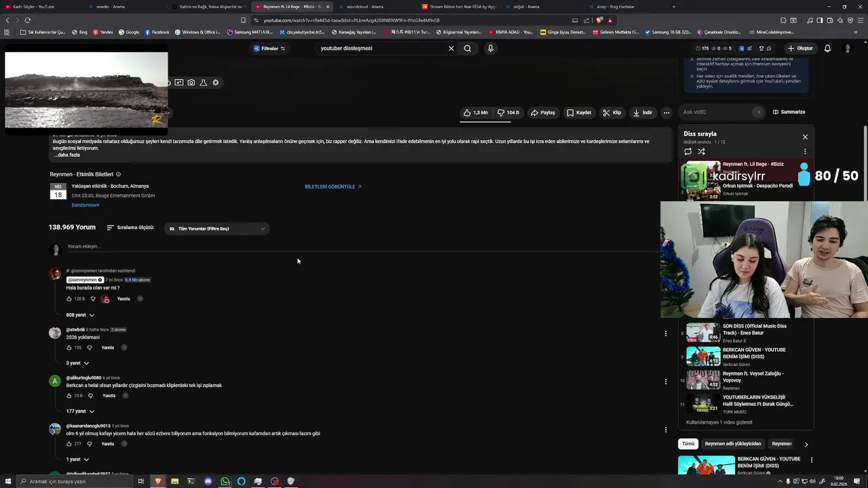The image size is (868, 488).
Task: Click the mini player screenshot camera icon
Action: click(191, 83)
